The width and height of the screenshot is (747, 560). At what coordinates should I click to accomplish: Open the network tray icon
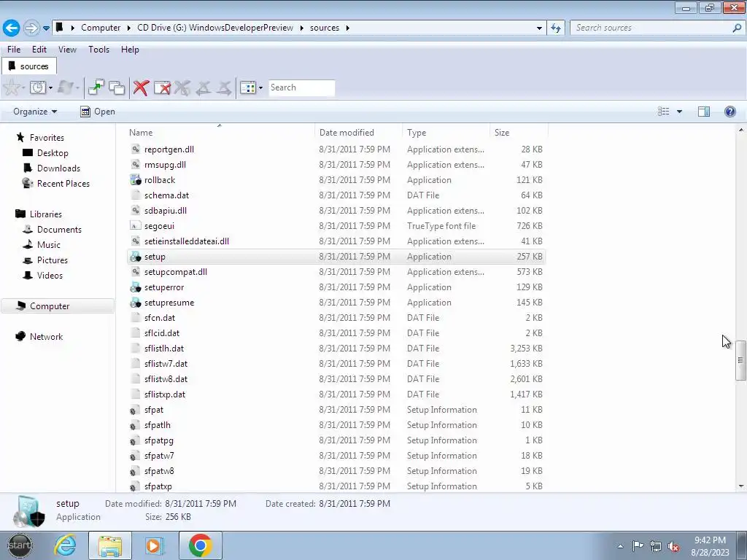[656, 546]
